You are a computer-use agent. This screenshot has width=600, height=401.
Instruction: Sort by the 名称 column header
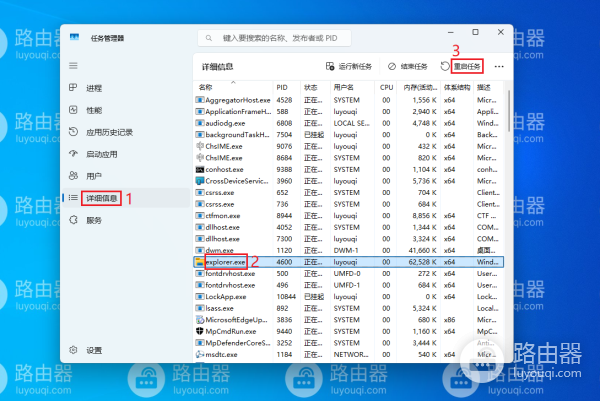[x=233, y=88]
